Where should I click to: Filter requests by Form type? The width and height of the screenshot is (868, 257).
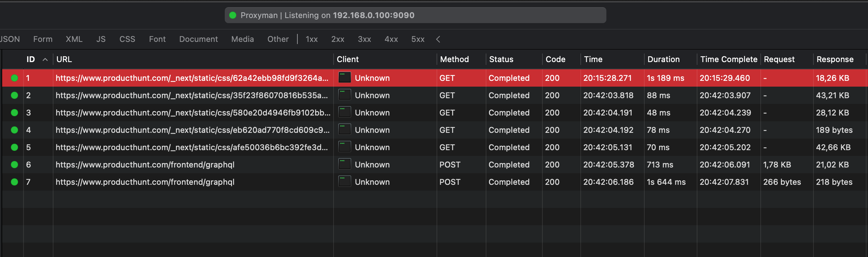(43, 39)
